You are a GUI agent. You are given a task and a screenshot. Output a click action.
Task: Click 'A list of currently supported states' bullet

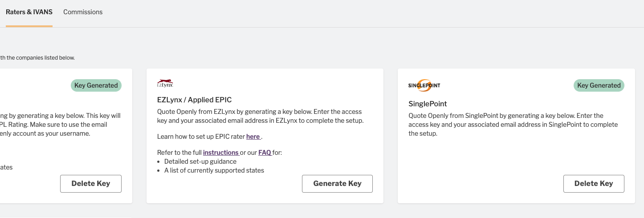[214, 170]
